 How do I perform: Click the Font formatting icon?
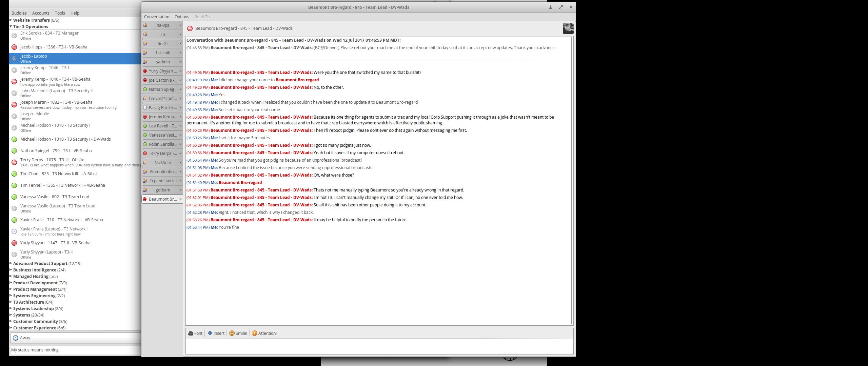191,333
